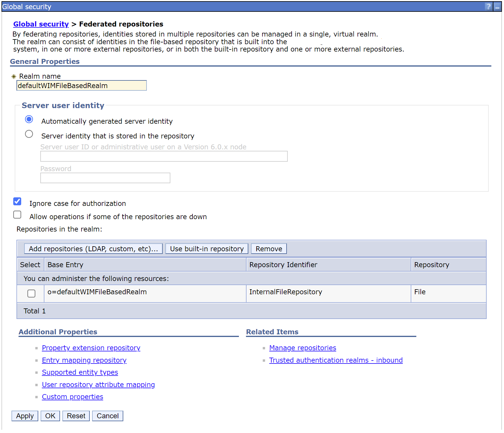
Task: Cancel and discard changes
Action: (107, 416)
